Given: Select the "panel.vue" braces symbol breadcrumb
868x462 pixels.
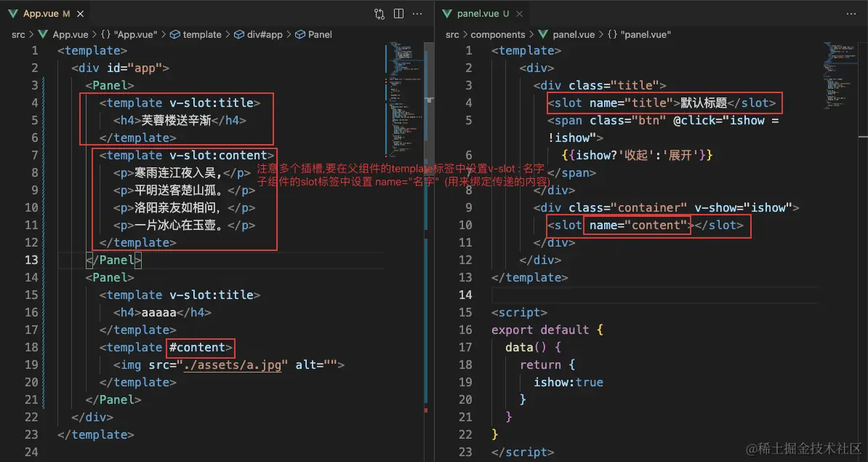Looking at the screenshot, I should 639,34.
